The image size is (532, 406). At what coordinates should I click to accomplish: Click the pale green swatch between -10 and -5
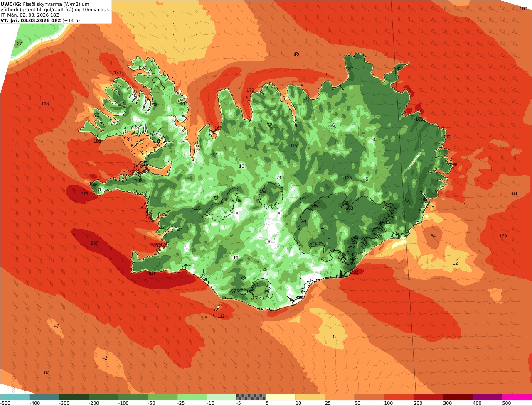pyautogui.click(x=222, y=397)
